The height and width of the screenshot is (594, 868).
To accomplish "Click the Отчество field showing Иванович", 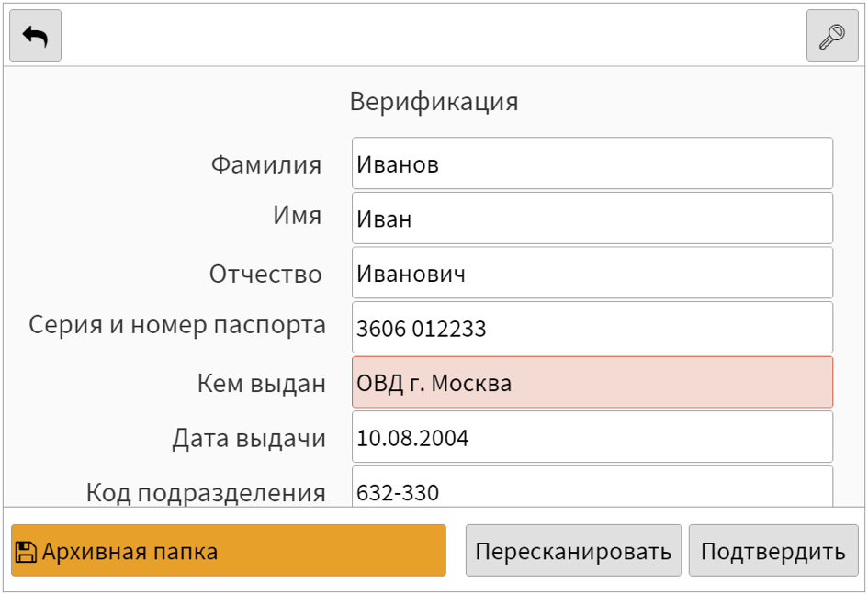I will coord(592,272).
